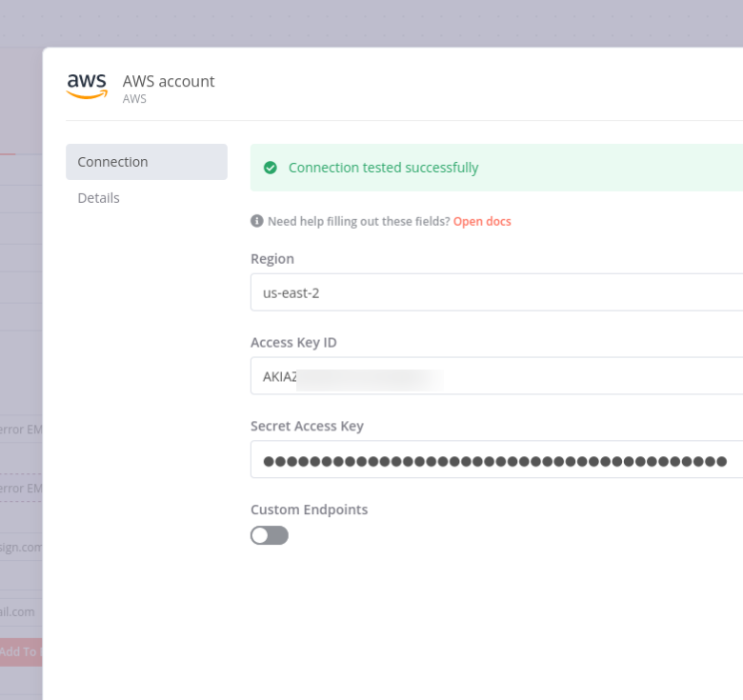Open the docs link
Screen dimensions: 743x700
click(x=482, y=221)
